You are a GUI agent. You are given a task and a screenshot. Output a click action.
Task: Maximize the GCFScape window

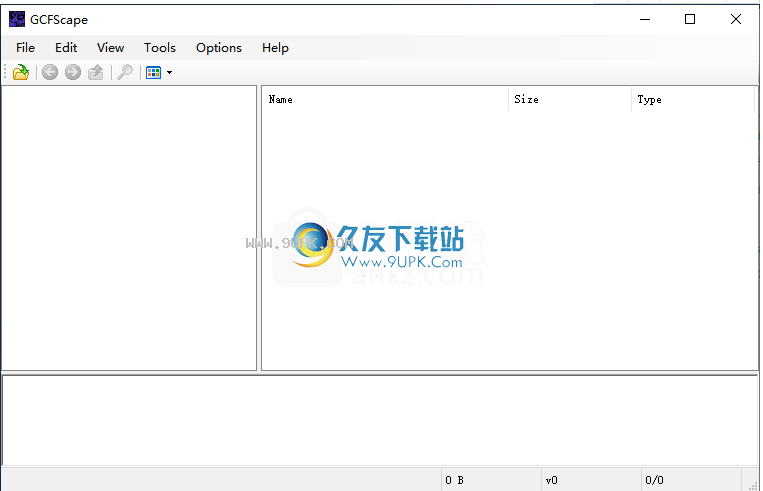690,19
